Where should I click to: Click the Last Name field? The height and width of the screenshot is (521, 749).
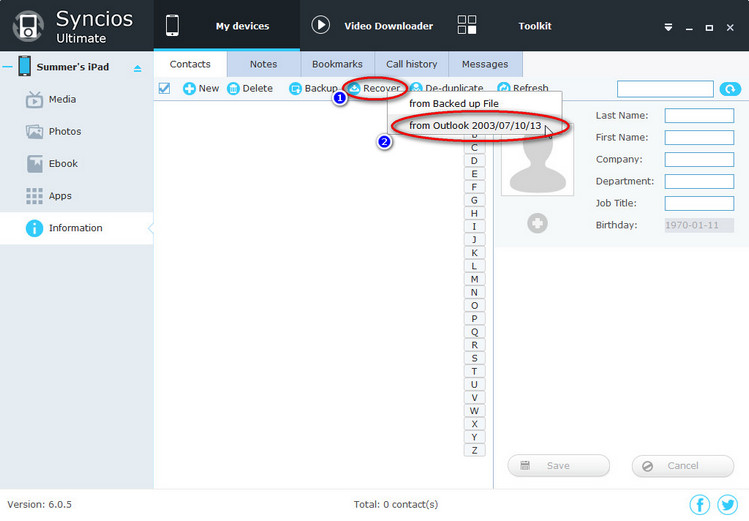pyautogui.click(x=699, y=116)
